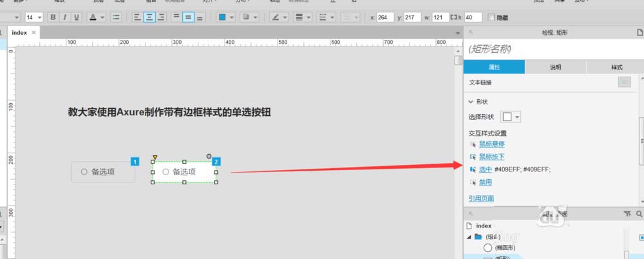Image resolution: width=644 pixels, height=259 pixels.
Task: Open the line pattern dropdown arrow
Action: tap(332, 17)
